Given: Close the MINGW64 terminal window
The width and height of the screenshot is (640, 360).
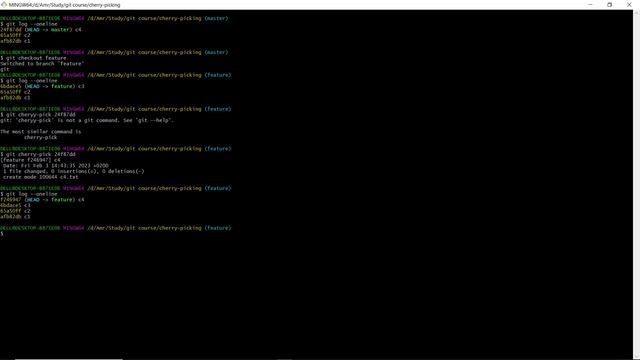Looking at the screenshot, I should pos(629,5).
